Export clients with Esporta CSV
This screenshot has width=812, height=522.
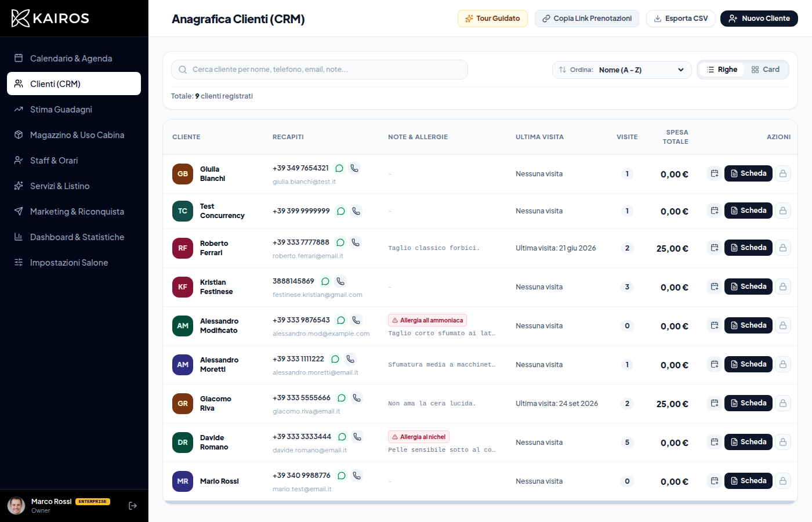tap(681, 19)
